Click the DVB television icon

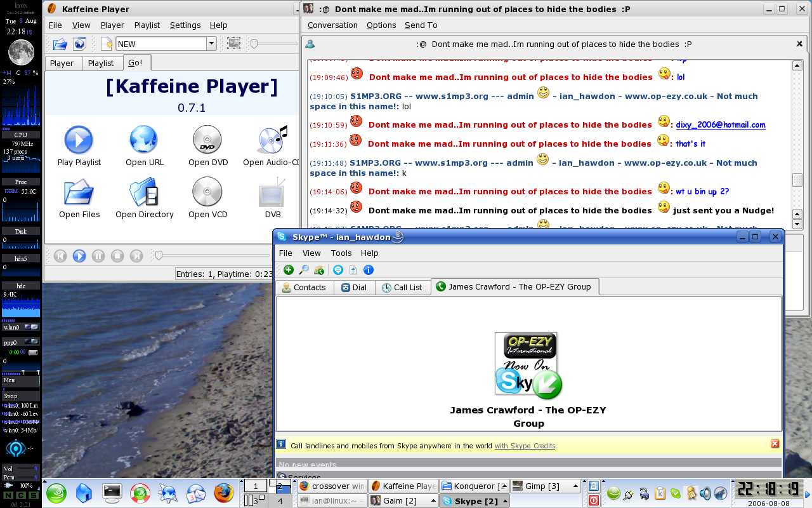272,193
